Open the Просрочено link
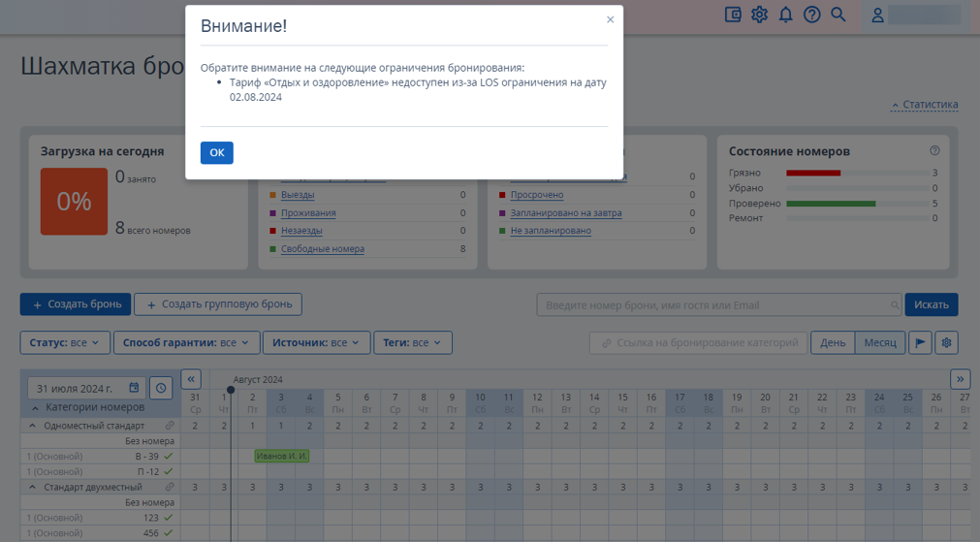Screen dimensions: 980x542 (x=537, y=195)
